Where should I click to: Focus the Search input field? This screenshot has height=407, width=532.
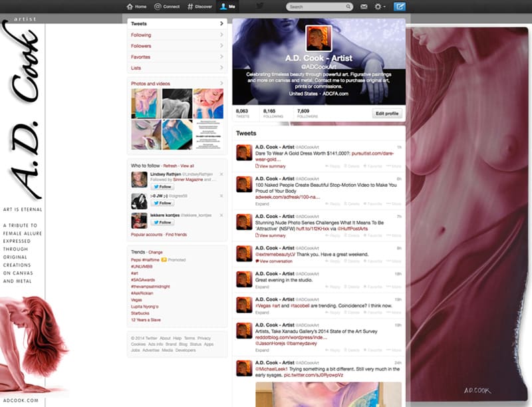click(x=319, y=7)
